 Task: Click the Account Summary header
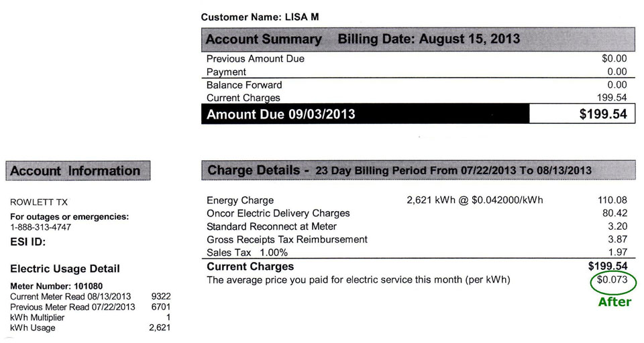263,39
